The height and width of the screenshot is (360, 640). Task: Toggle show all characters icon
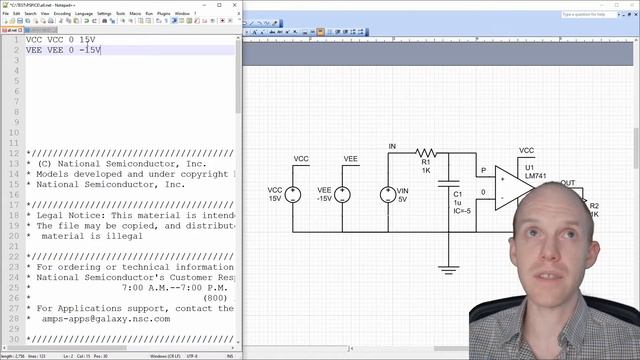166,21
